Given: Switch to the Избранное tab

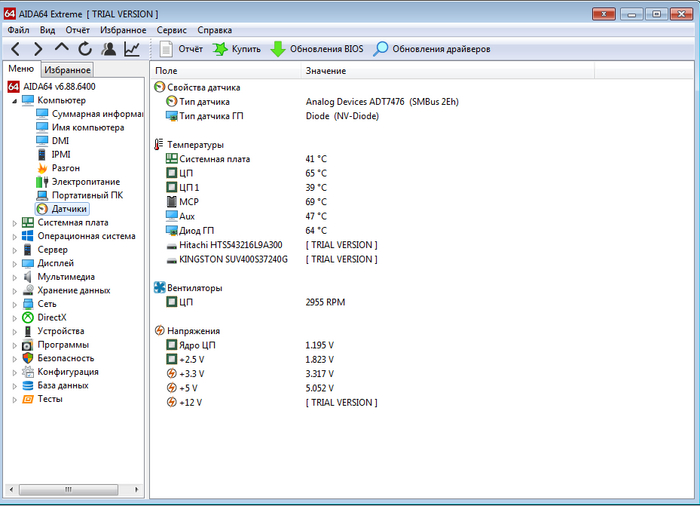Looking at the screenshot, I should click(68, 70).
